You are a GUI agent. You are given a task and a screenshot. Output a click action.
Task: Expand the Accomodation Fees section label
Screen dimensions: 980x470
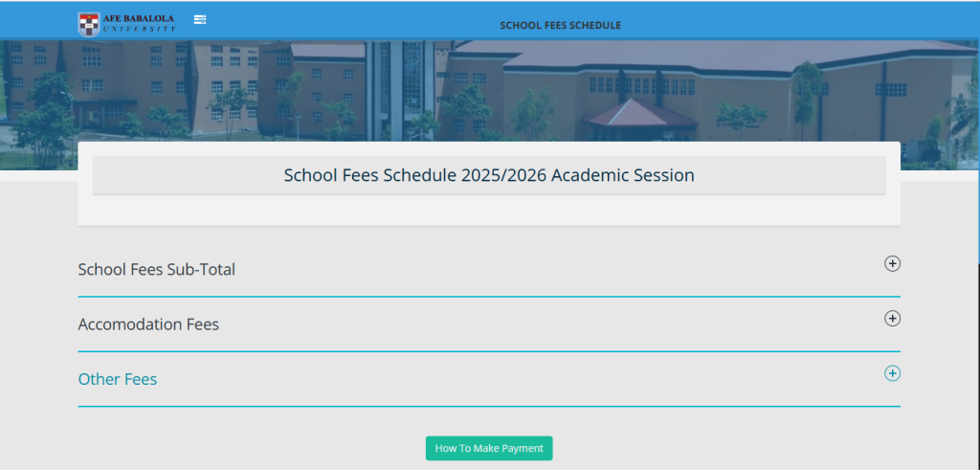pyautogui.click(x=148, y=325)
